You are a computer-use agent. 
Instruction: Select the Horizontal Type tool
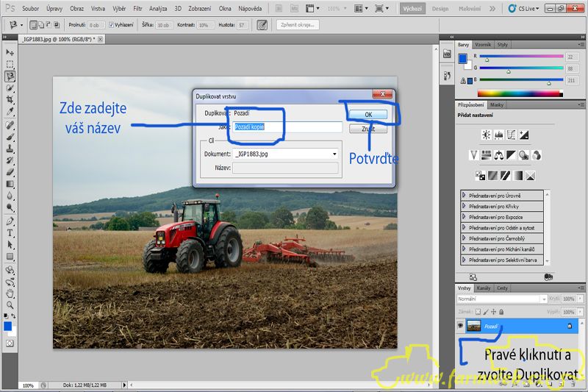(x=10, y=232)
